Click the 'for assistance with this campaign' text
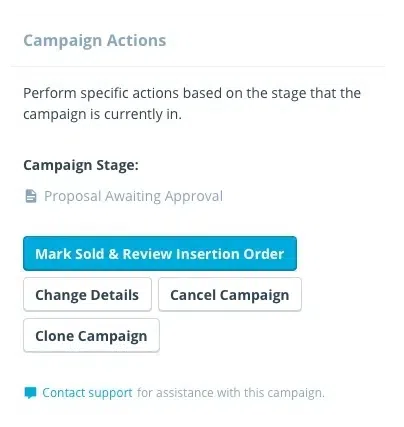 coord(231,393)
